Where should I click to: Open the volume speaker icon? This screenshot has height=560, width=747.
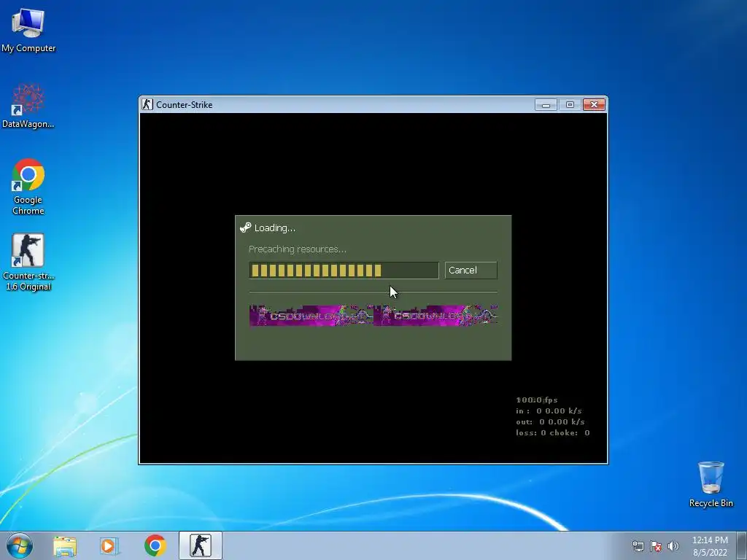pos(673,546)
